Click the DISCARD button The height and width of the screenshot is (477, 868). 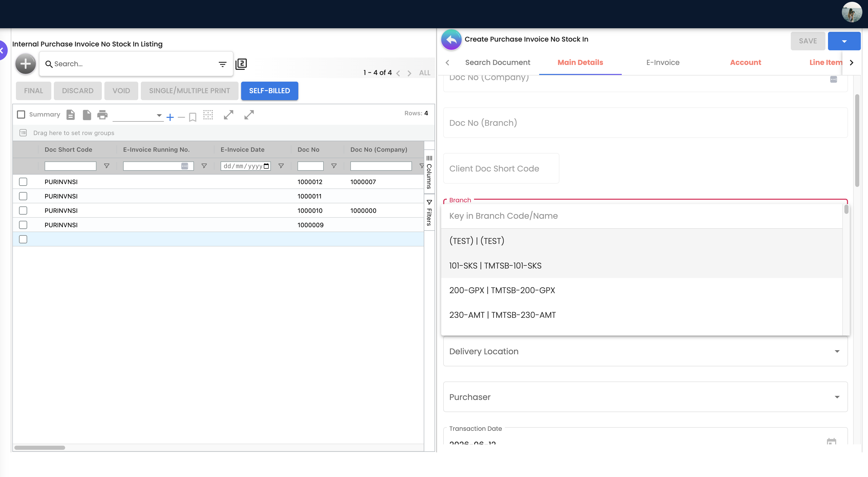coord(77,91)
